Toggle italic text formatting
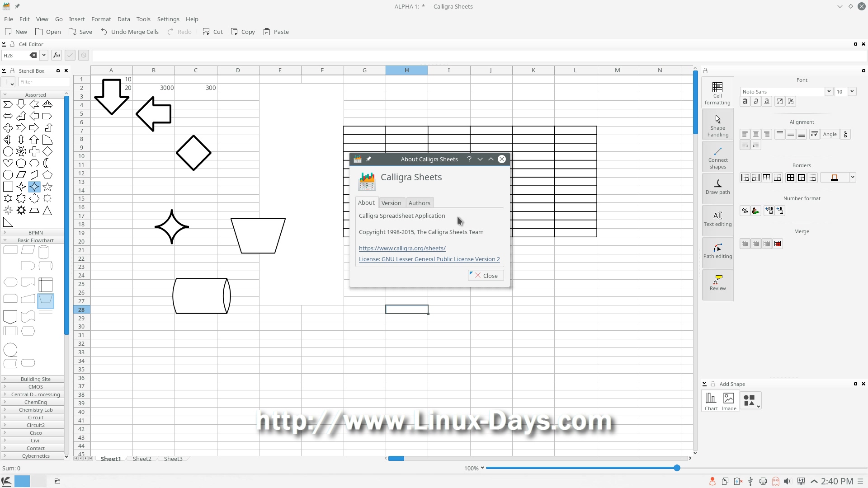Viewport: 868px width, 488px height. (756, 101)
